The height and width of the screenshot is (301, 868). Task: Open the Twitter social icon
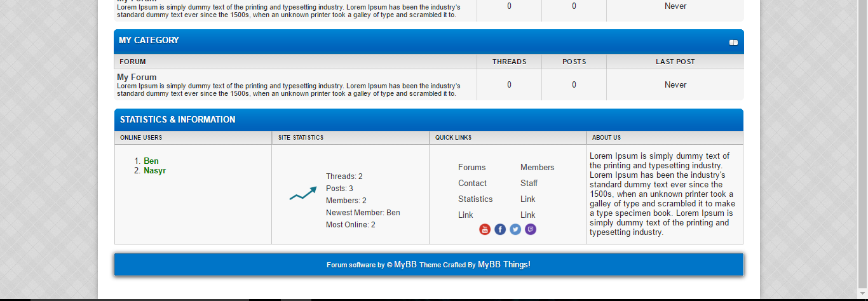click(x=515, y=229)
